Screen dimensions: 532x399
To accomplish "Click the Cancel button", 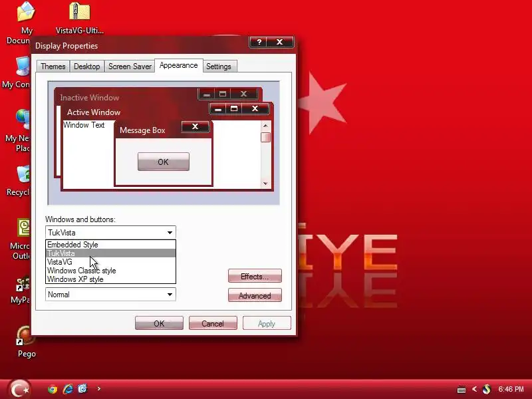I will [213, 323].
